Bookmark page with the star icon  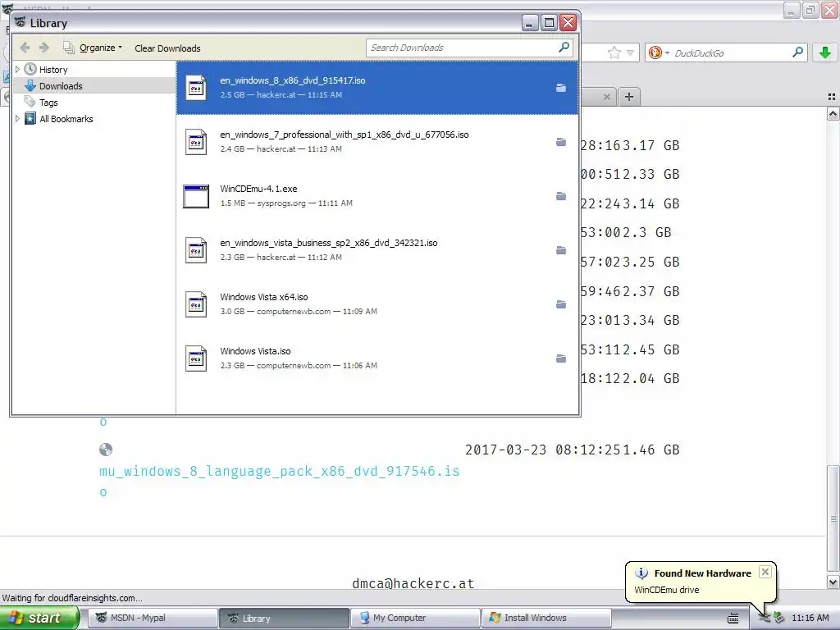click(x=614, y=52)
